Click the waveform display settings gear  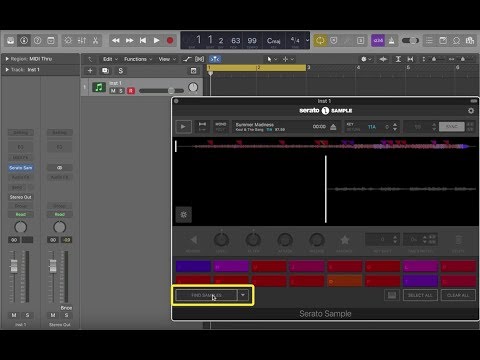coord(184,214)
